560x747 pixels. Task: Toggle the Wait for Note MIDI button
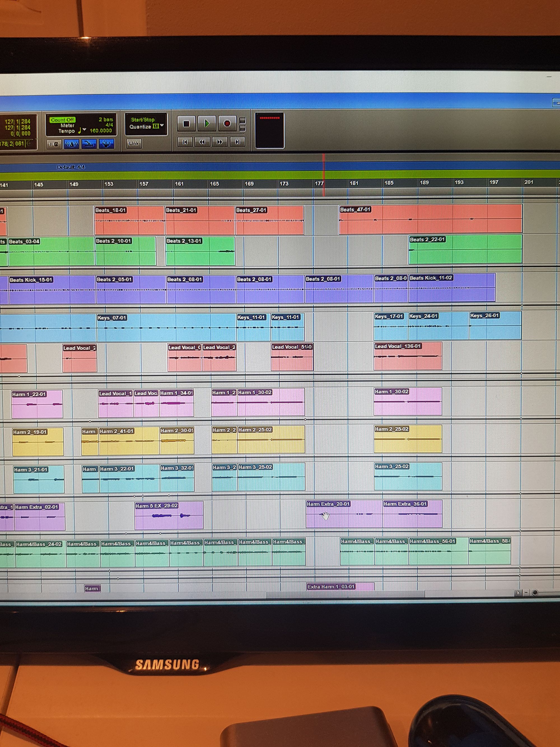pyautogui.click(x=54, y=144)
